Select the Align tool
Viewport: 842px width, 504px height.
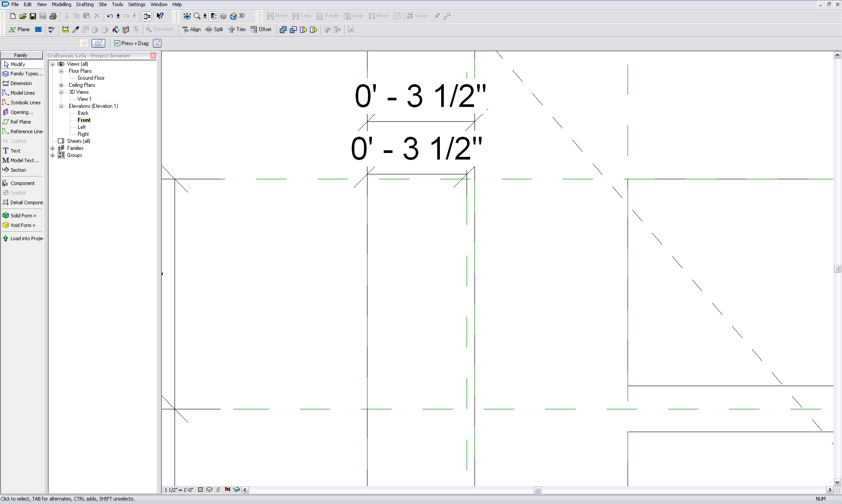(191, 29)
